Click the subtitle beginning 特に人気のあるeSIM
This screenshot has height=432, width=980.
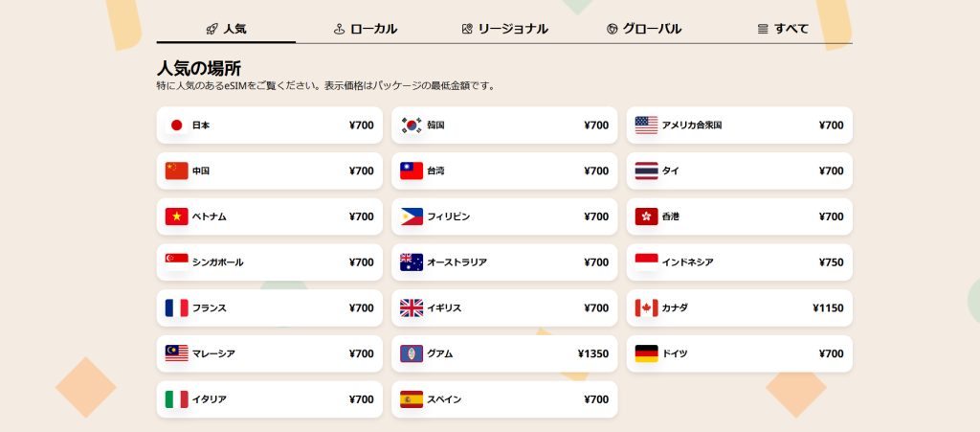[326, 86]
